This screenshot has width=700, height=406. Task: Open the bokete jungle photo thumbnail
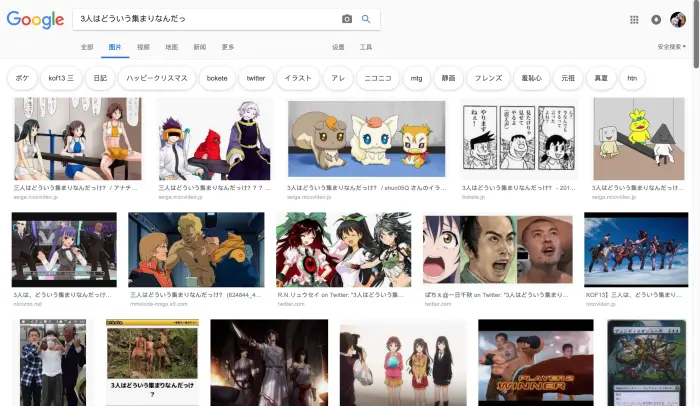(152, 362)
